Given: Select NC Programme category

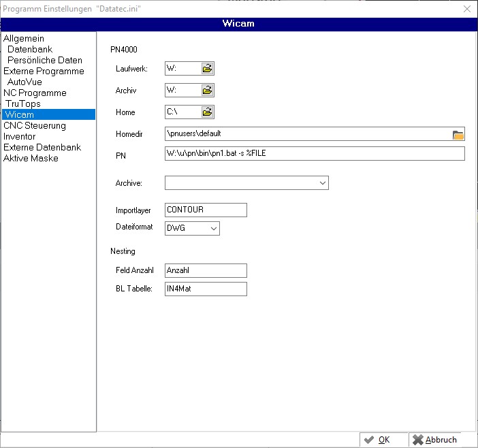Looking at the screenshot, I should tap(35, 93).
